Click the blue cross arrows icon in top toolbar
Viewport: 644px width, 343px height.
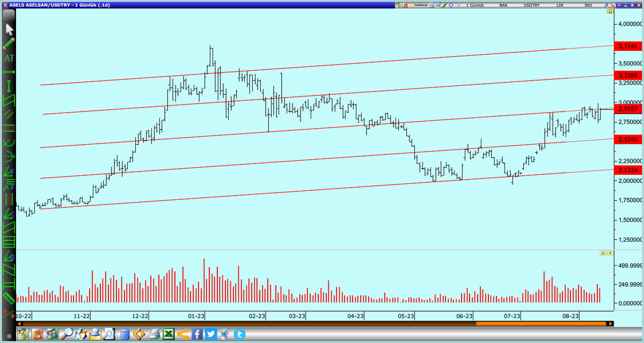[451, 5]
